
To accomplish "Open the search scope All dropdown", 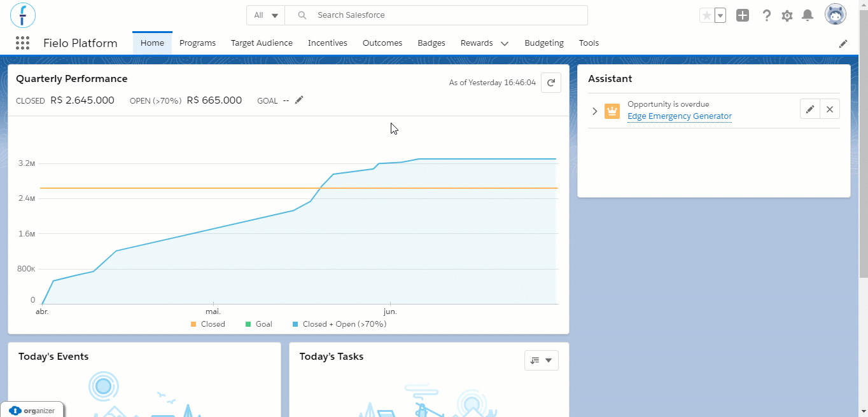I will [x=266, y=15].
